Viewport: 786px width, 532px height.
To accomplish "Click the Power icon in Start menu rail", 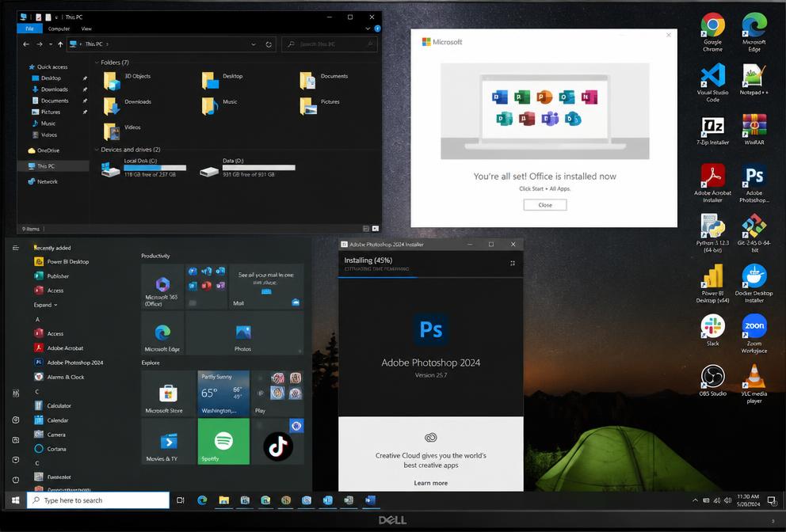I will pyautogui.click(x=16, y=480).
